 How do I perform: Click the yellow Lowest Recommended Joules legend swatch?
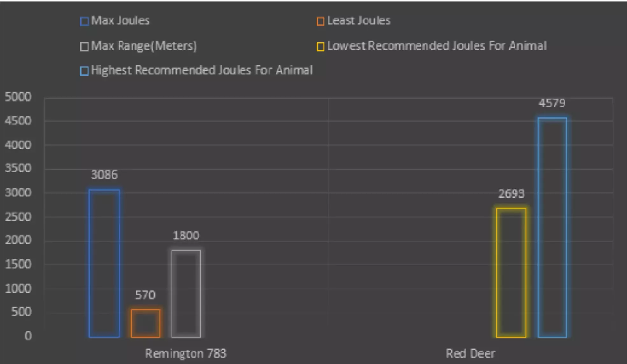[320, 47]
